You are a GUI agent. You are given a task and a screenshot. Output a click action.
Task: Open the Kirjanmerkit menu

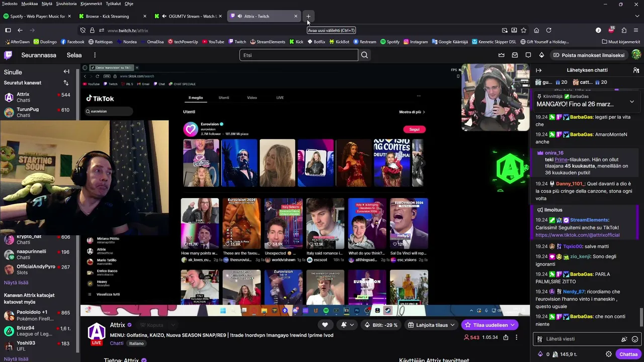tap(91, 4)
